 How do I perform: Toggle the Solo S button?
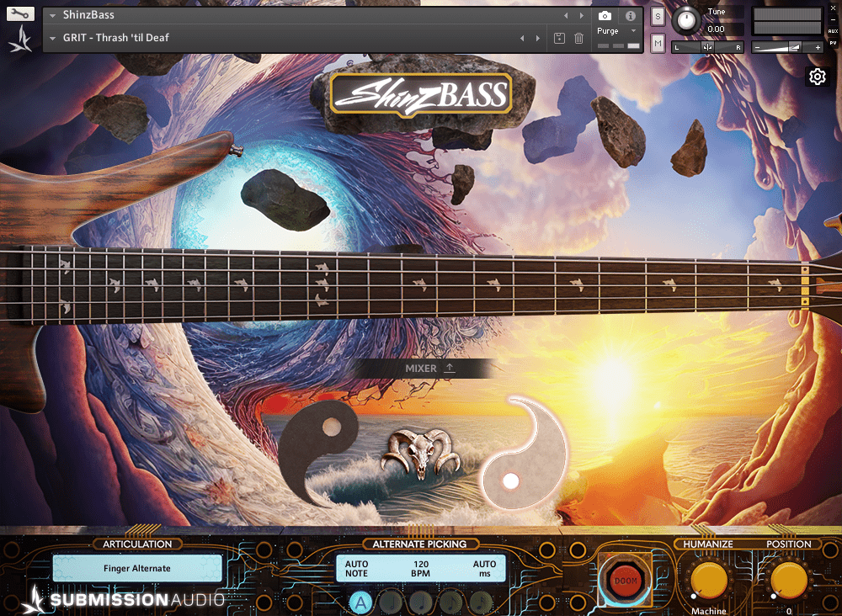(x=658, y=16)
